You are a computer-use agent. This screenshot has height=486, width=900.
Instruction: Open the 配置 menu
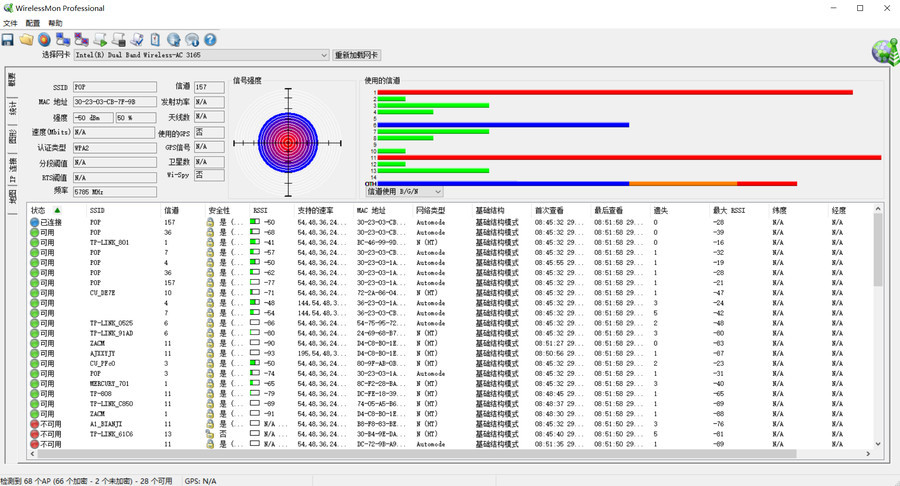point(33,23)
